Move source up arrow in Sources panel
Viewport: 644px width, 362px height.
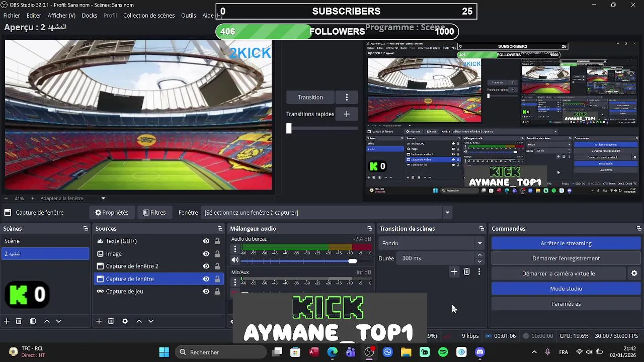point(139,321)
